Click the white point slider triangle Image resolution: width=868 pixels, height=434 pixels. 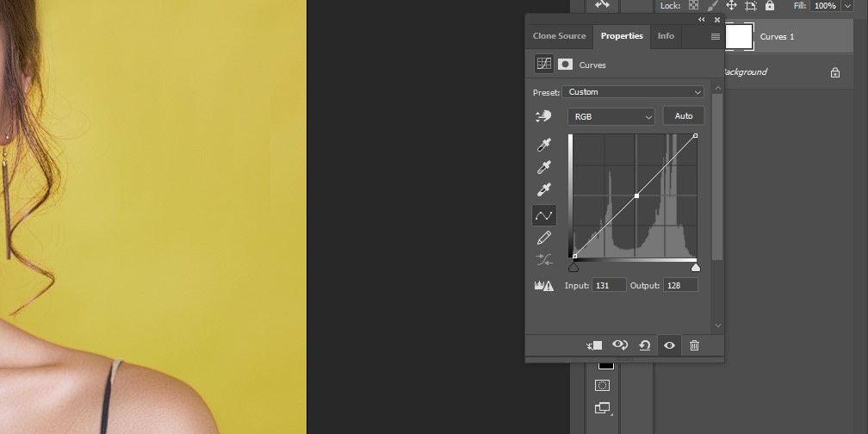click(695, 268)
